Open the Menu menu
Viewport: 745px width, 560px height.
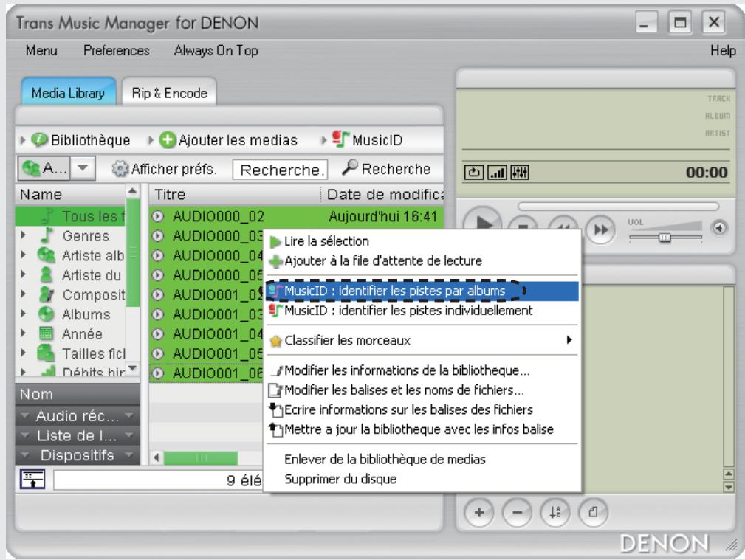click(41, 50)
